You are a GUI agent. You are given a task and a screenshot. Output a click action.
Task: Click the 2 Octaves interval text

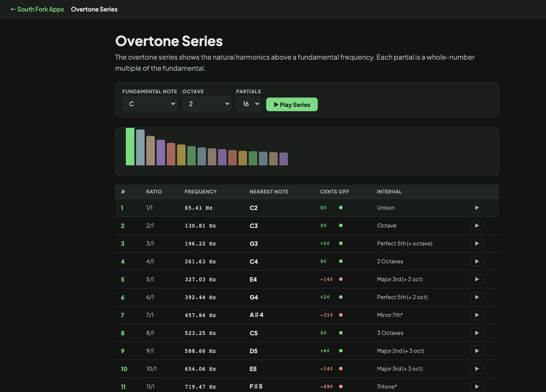point(390,261)
